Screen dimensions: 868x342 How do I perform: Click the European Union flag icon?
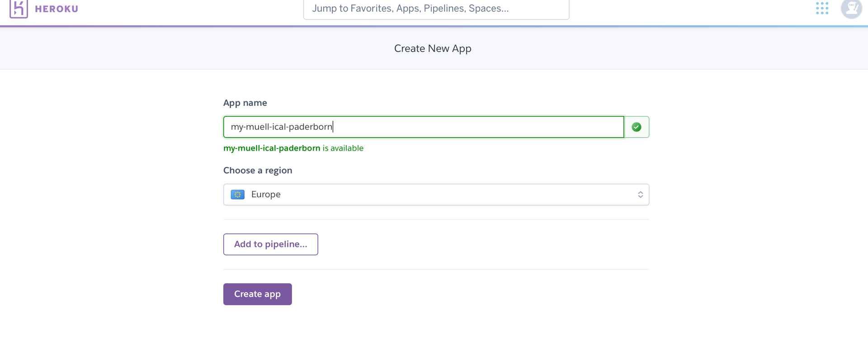tap(237, 195)
